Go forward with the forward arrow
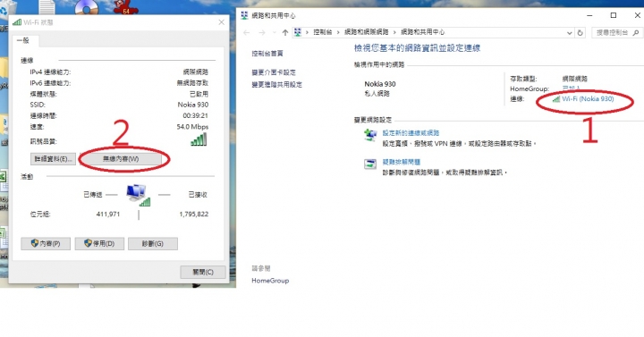This screenshot has width=644, height=337. tap(261, 32)
